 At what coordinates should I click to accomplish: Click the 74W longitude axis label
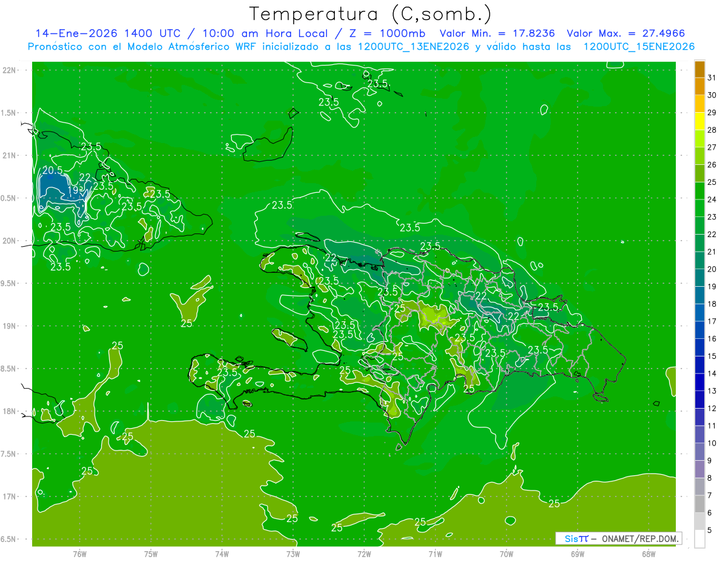pyautogui.click(x=221, y=554)
